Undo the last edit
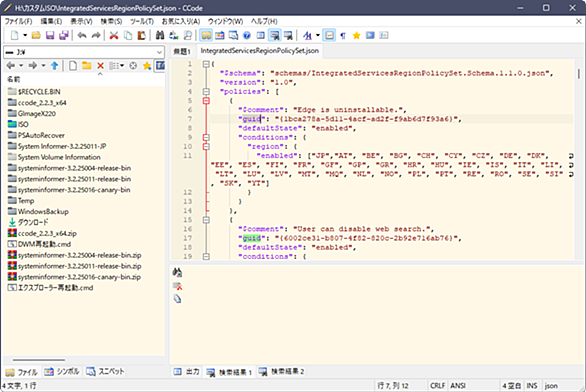The height and width of the screenshot is (392, 586). point(82,36)
